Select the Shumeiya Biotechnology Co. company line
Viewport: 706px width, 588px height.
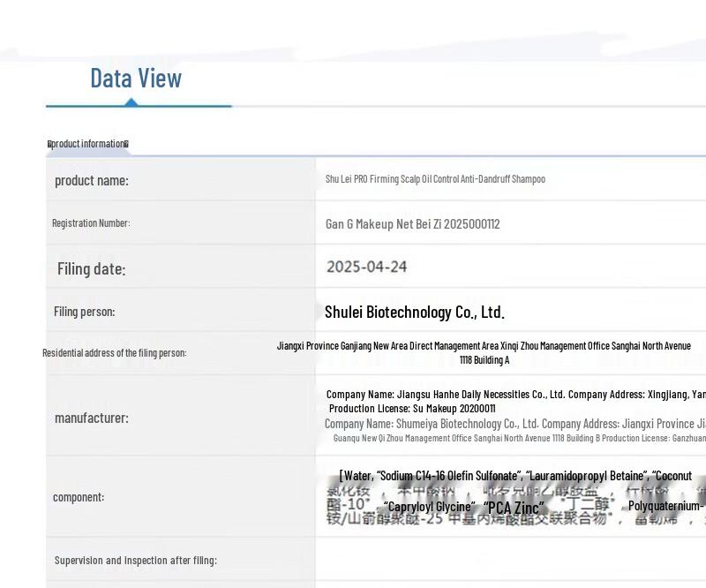point(515,424)
